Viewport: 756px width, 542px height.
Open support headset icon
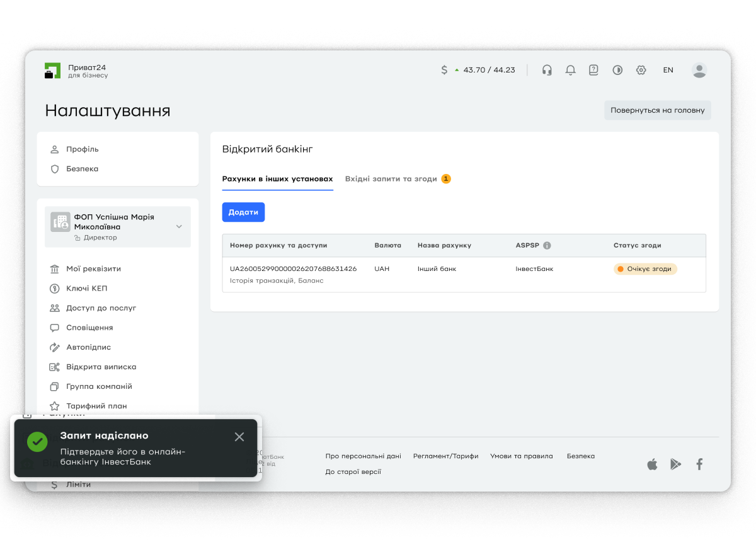(547, 70)
